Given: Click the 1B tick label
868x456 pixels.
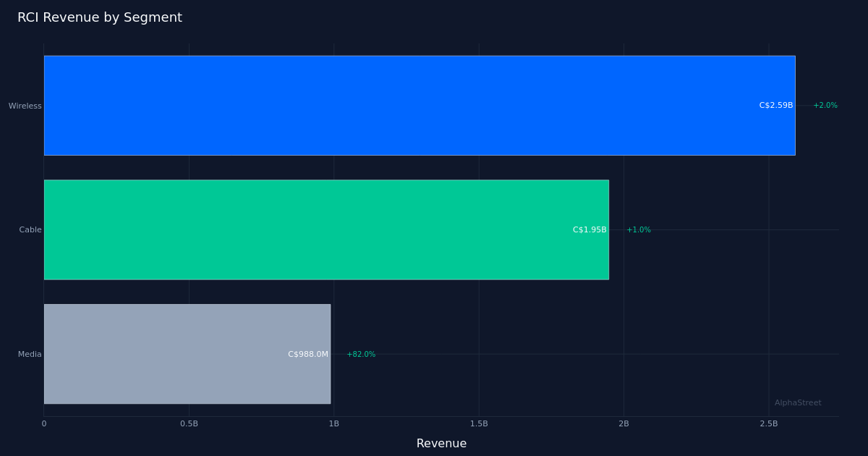Looking at the screenshot, I should 333,423.
